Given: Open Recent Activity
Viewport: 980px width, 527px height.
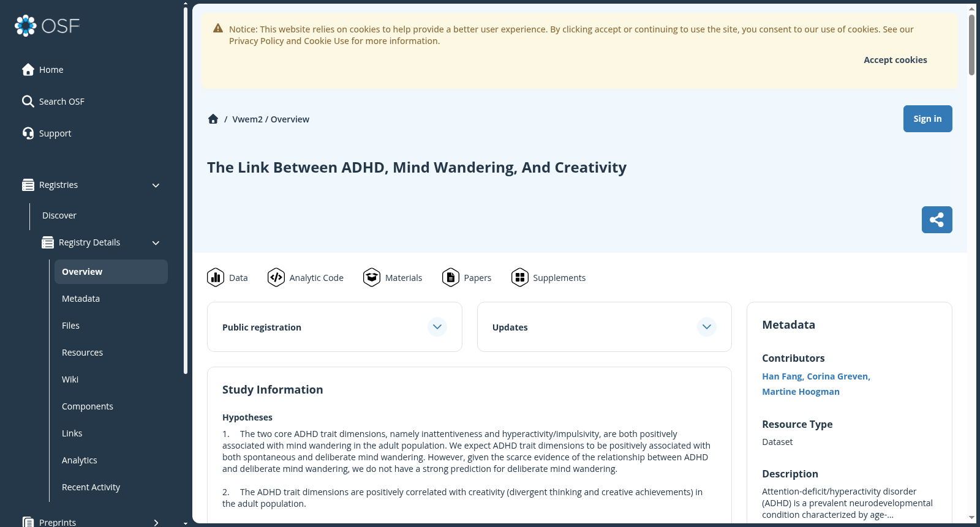Looking at the screenshot, I should tap(111, 487).
